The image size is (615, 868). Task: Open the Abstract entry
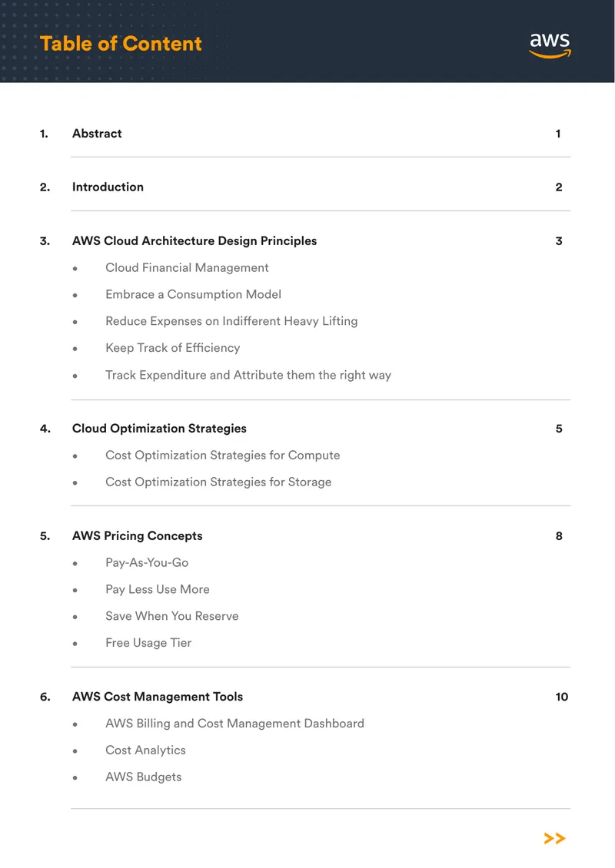pyautogui.click(x=97, y=134)
